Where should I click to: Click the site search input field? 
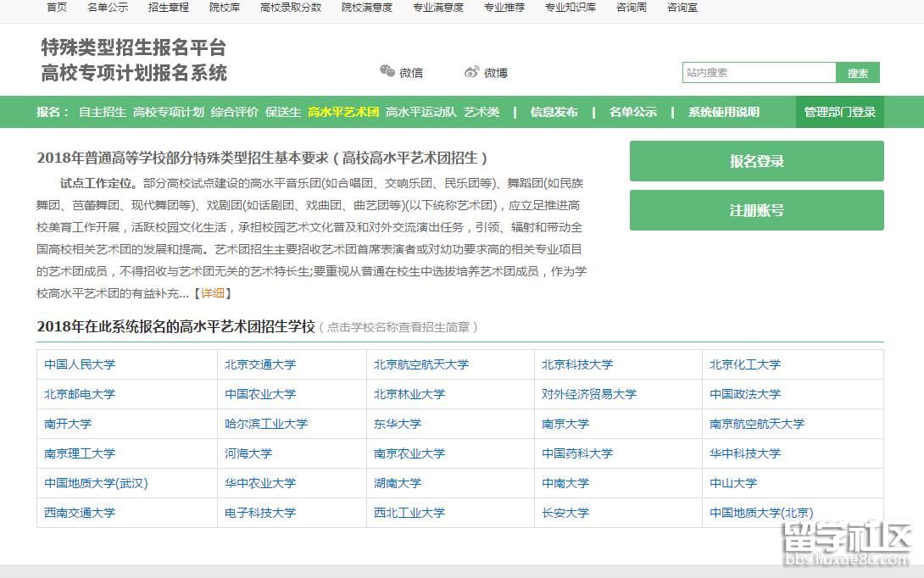(759, 73)
